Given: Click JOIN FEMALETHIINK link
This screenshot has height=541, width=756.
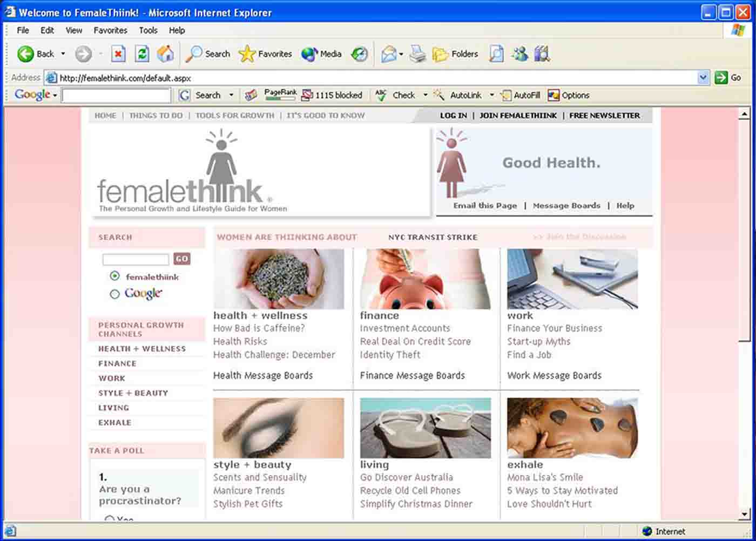Looking at the screenshot, I should (518, 116).
